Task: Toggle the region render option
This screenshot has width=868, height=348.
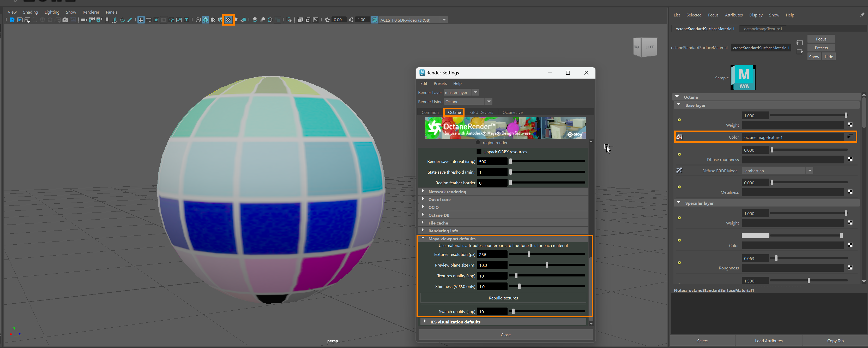Action: click(x=478, y=142)
